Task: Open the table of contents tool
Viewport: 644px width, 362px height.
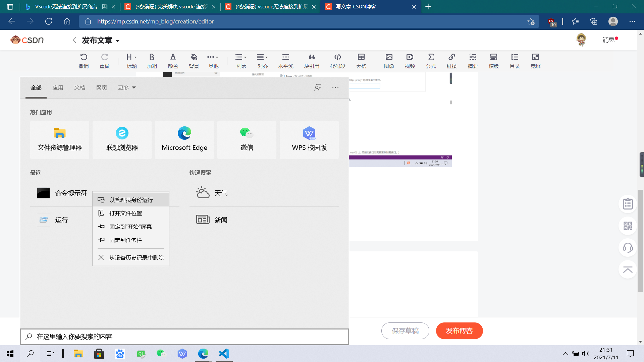Action: 515,60
